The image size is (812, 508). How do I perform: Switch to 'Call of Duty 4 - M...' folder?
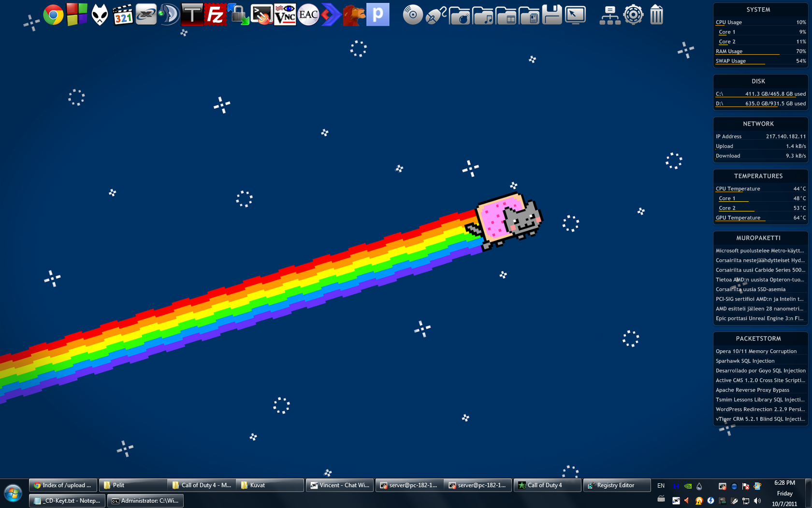coord(202,485)
